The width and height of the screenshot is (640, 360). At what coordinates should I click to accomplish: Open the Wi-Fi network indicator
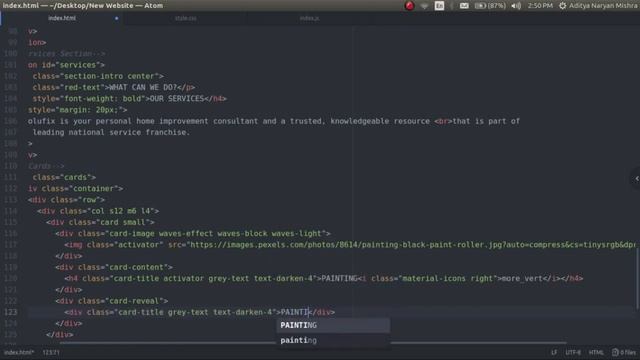tap(424, 6)
